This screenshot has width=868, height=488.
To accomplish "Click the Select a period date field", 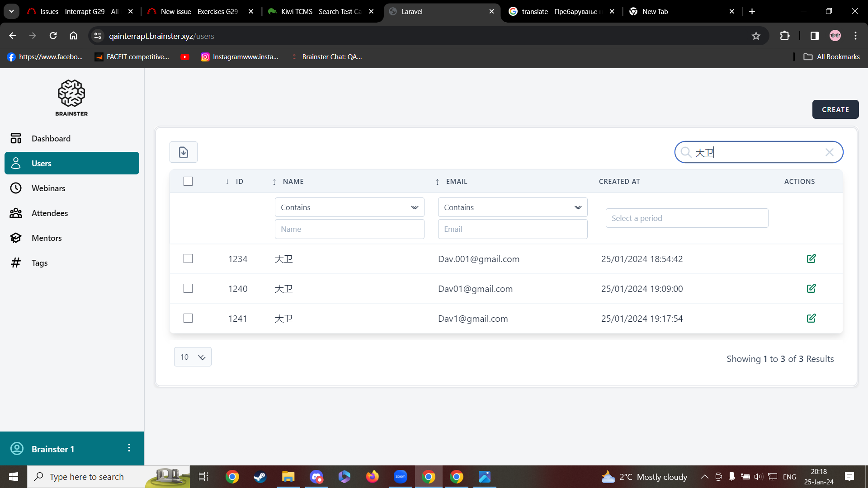I will (x=686, y=218).
